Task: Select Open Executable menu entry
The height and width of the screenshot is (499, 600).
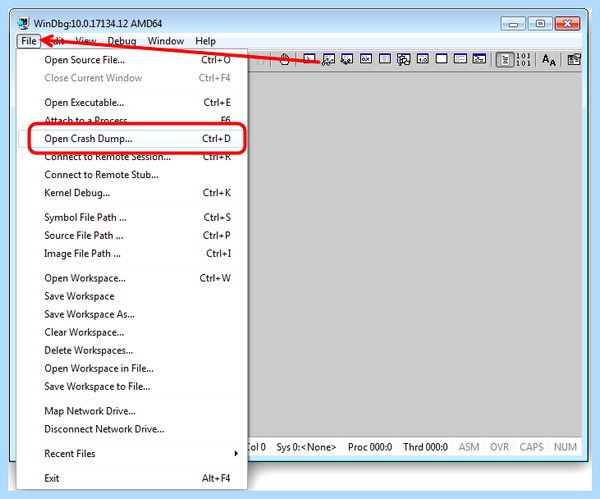Action: (132, 103)
